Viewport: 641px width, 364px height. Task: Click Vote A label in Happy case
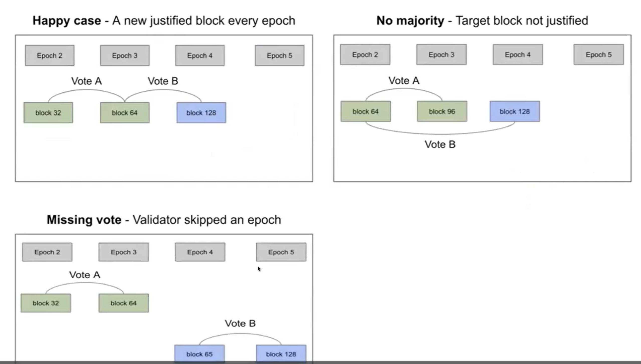coord(87,81)
